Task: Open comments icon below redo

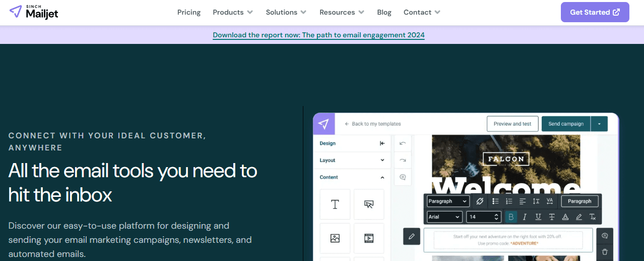Action: point(403,177)
